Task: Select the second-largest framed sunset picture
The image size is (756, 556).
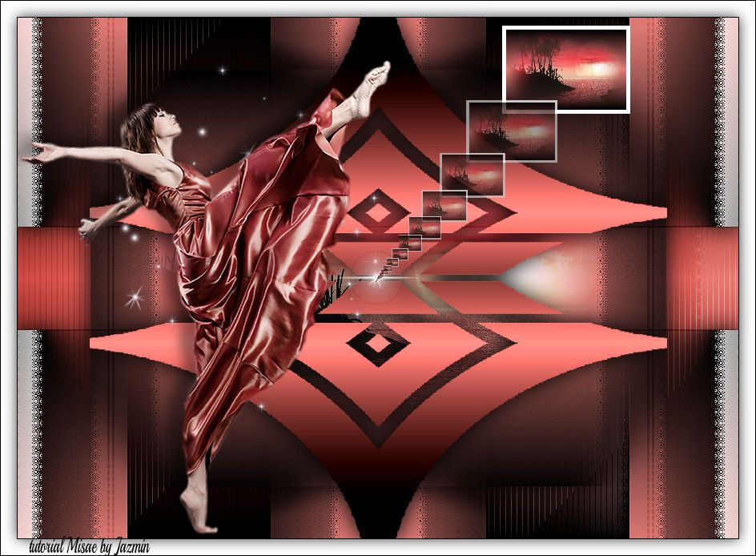Action: 512,131
